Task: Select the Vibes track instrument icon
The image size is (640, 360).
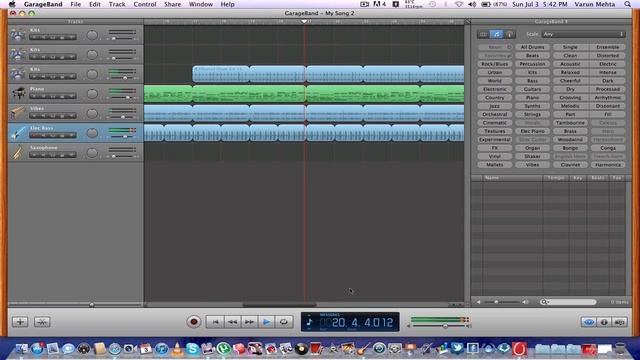Action: (18, 113)
